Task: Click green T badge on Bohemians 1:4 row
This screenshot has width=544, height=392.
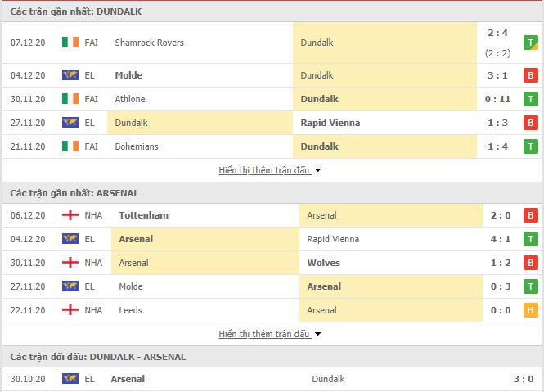Action: pyautogui.click(x=530, y=146)
